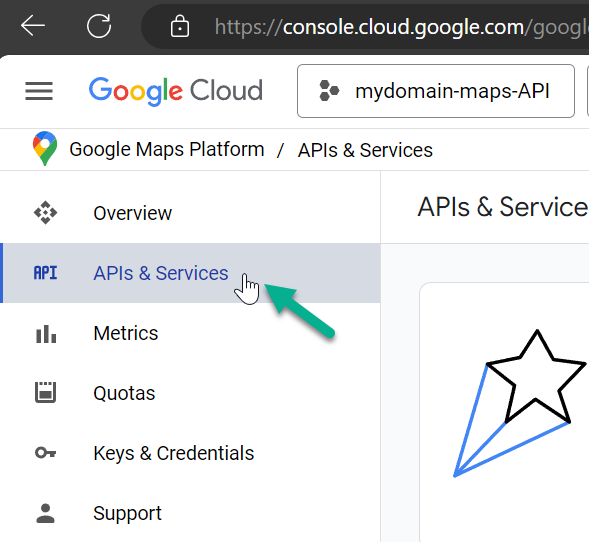
Task: Open Quotas in the sidebar
Action: (x=190, y=393)
